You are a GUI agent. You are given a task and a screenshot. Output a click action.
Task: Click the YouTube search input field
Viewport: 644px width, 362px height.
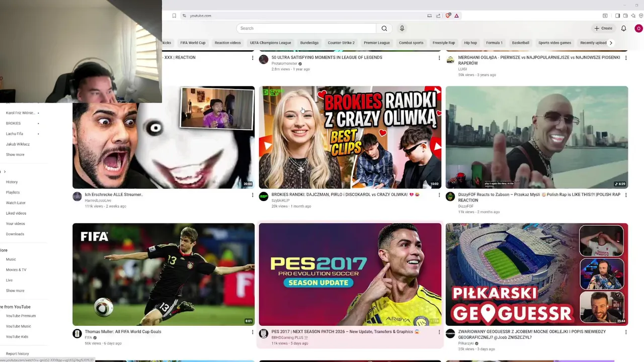click(306, 28)
